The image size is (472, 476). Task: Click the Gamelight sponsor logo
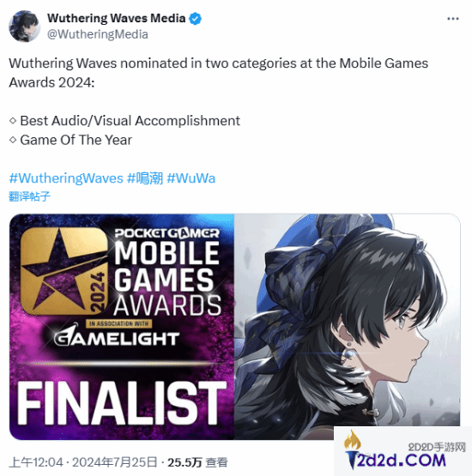coord(117,337)
